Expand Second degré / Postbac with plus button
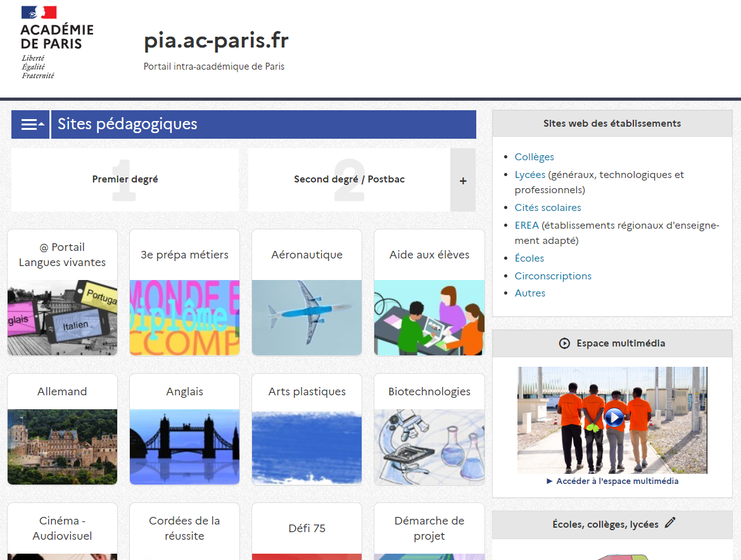Image resolution: width=741 pixels, height=560 pixels. (x=463, y=180)
